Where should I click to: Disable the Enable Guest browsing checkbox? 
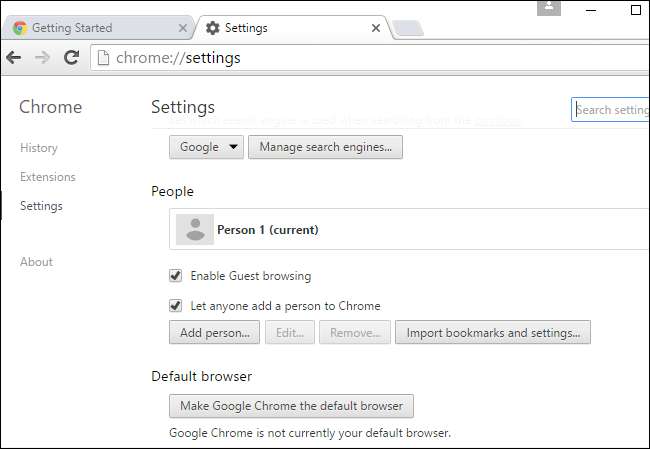[x=176, y=276]
